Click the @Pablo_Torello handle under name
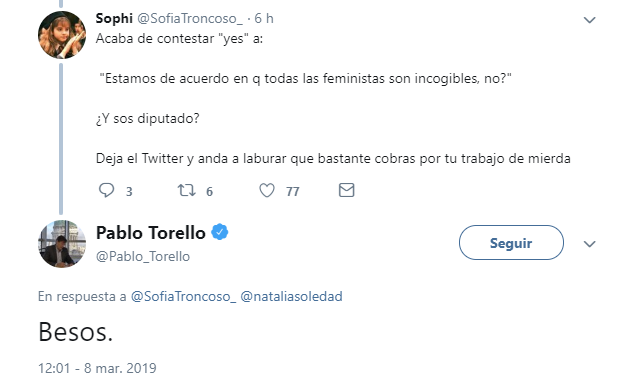Viewport: 636px width, 390px height. [x=143, y=256]
